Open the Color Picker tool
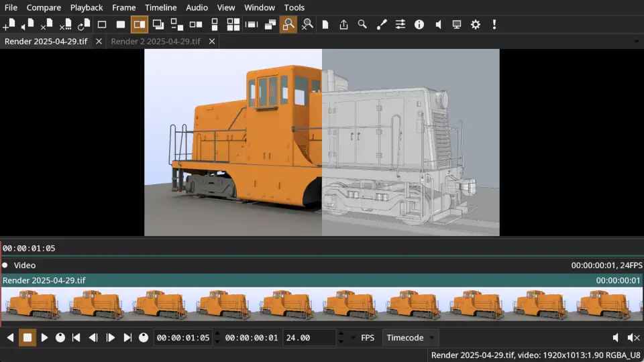644x362 pixels. [x=381, y=25]
